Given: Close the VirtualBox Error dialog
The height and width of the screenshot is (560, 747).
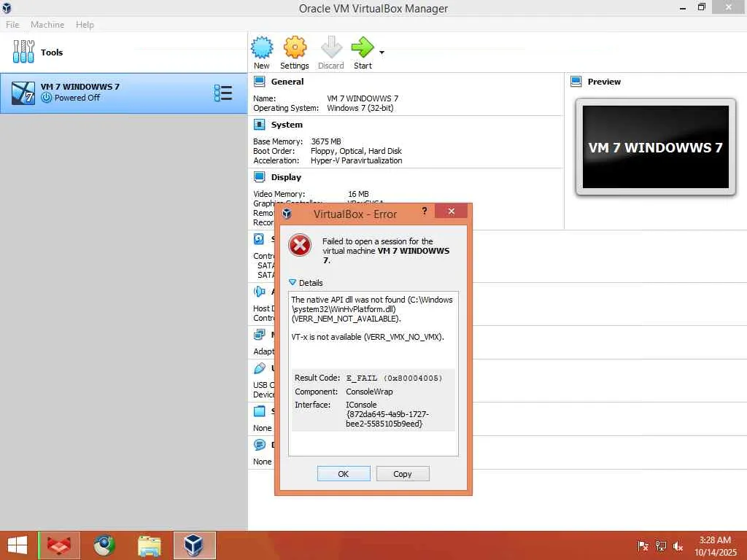Looking at the screenshot, I should coord(451,211).
